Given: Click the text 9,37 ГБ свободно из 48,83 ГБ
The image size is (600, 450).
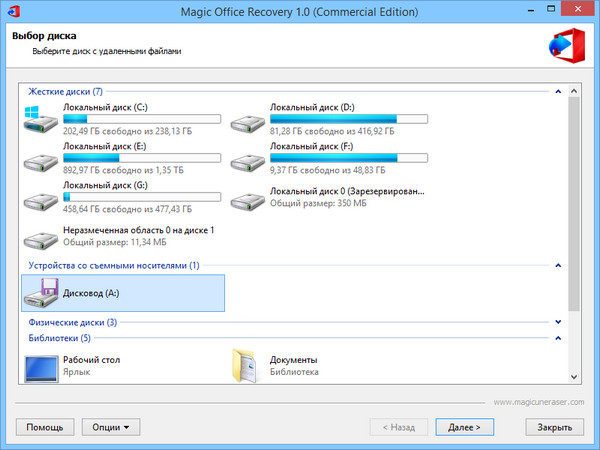Looking at the screenshot, I should tap(328, 170).
